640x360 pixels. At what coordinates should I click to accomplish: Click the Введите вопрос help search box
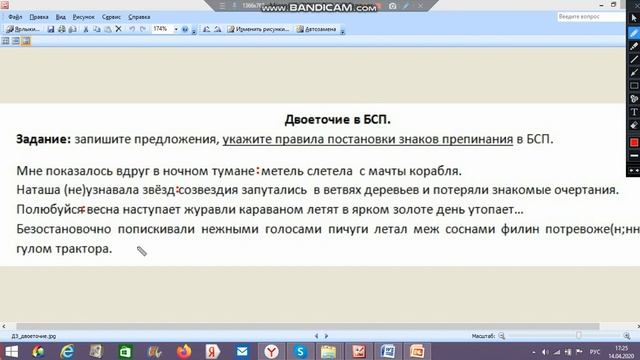point(591,17)
